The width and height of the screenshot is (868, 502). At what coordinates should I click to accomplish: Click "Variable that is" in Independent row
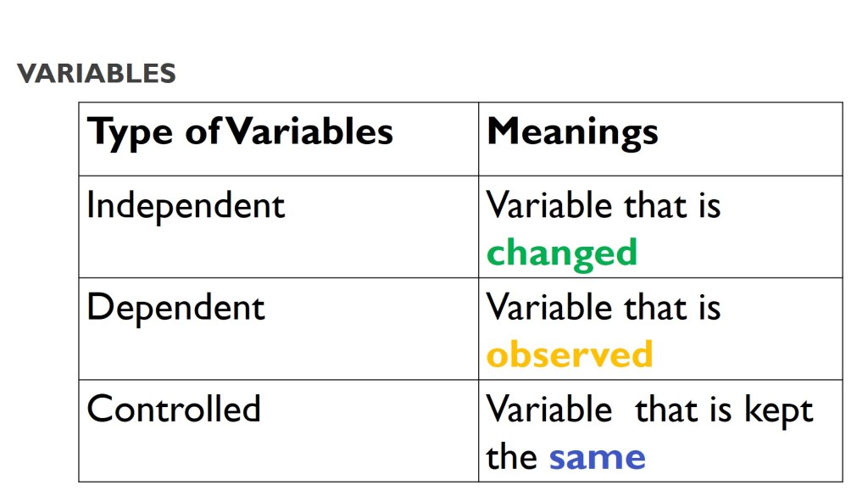(x=603, y=206)
